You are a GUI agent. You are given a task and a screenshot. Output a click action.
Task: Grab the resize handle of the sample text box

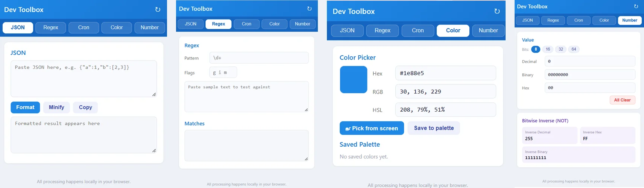coord(306,110)
